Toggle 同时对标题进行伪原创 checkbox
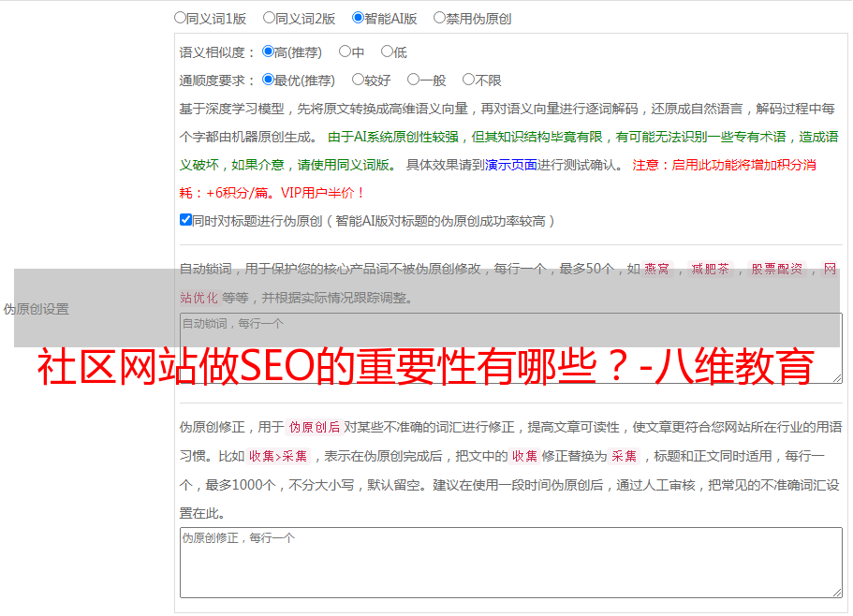853x616 pixels. click(x=185, y=220)
